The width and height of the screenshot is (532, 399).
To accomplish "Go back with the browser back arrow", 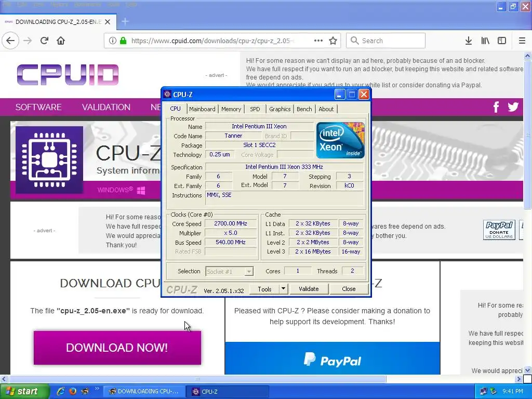I will [10, 41].
